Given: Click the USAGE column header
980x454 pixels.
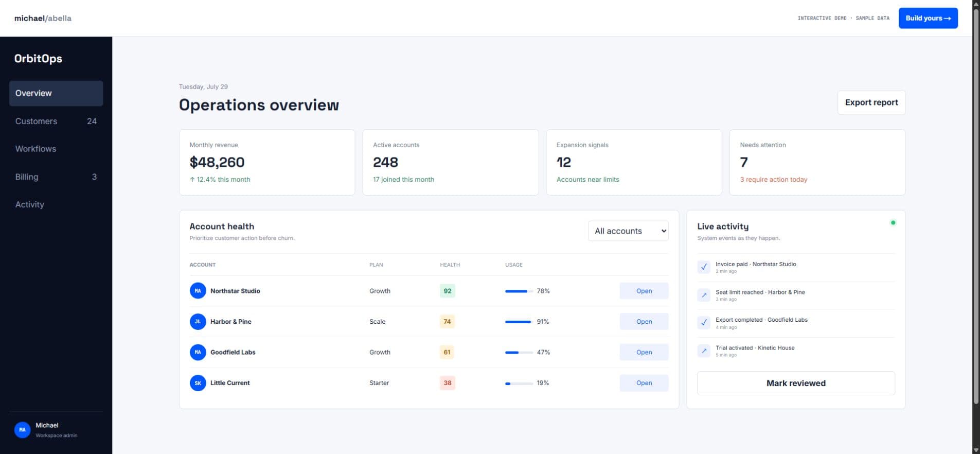Looking at the screenshot, I should coord(513,265).
